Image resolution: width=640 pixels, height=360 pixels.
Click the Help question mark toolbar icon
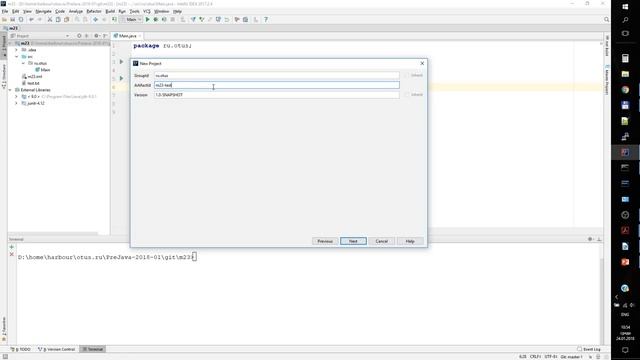pyautogui.click(x=266, y=20)
